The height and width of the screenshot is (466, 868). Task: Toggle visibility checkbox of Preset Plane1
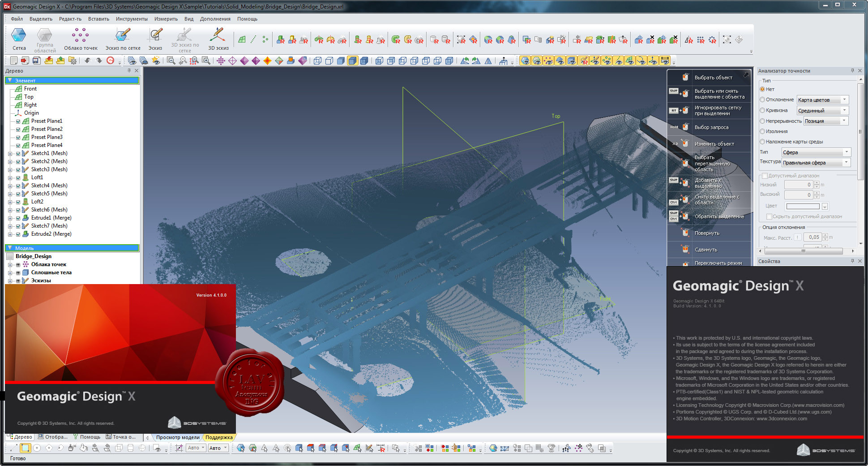(18, 121)
